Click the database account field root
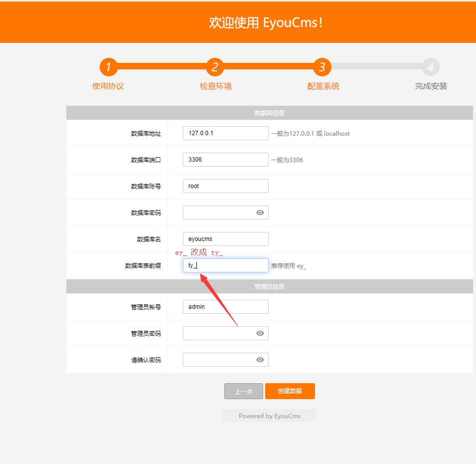The height and width of the screenshot is (464, 476). pyautogui.click(x=226, y=186)
